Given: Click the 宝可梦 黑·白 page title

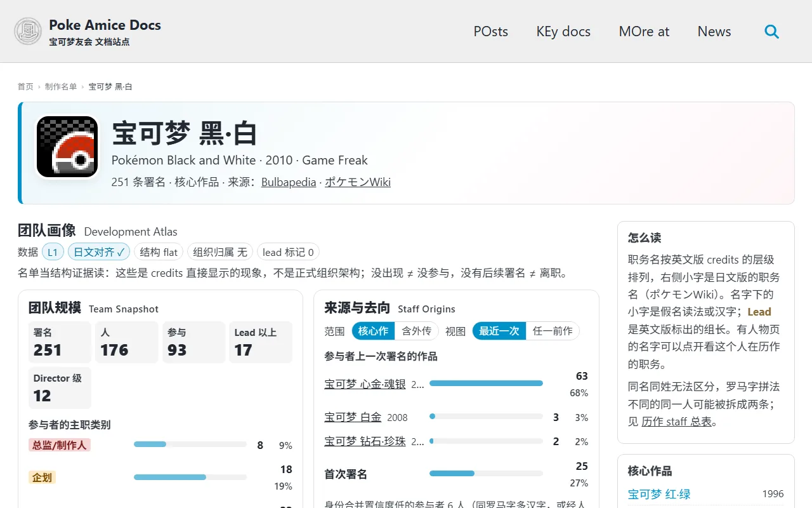Looking at the screenshot, I should coord(185,133).
